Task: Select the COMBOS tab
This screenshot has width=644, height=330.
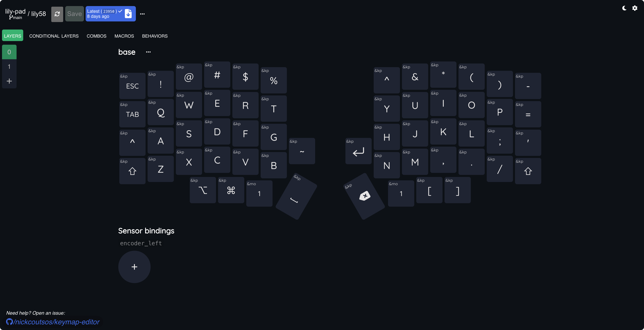Action: [x=96, y=36]
